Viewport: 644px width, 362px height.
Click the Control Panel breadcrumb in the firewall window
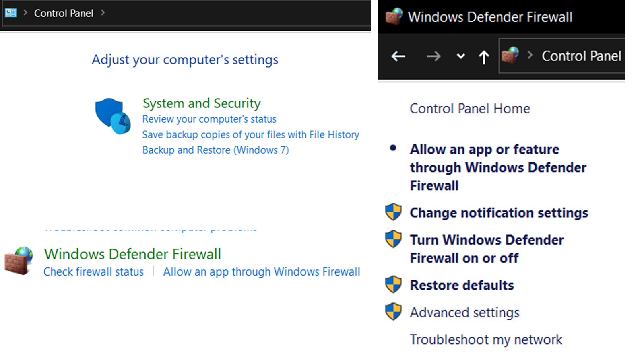coord(581,56)
